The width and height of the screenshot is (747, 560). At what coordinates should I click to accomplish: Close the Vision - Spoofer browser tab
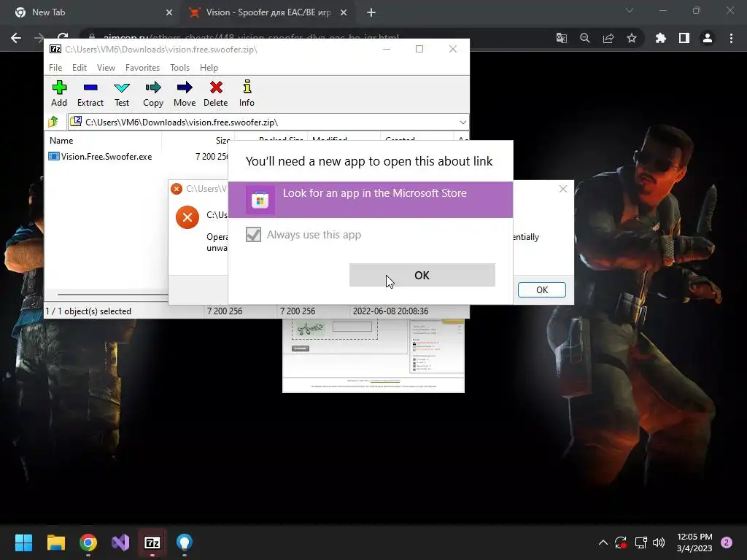tap(344, 13)
